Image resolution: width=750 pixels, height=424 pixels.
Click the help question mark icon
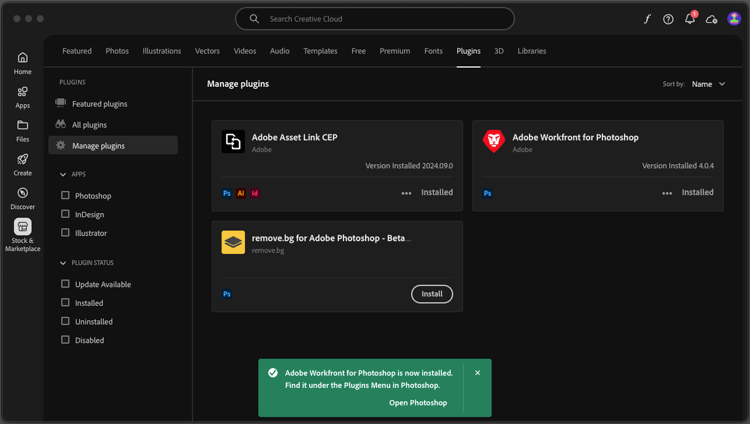coord(668,19)
